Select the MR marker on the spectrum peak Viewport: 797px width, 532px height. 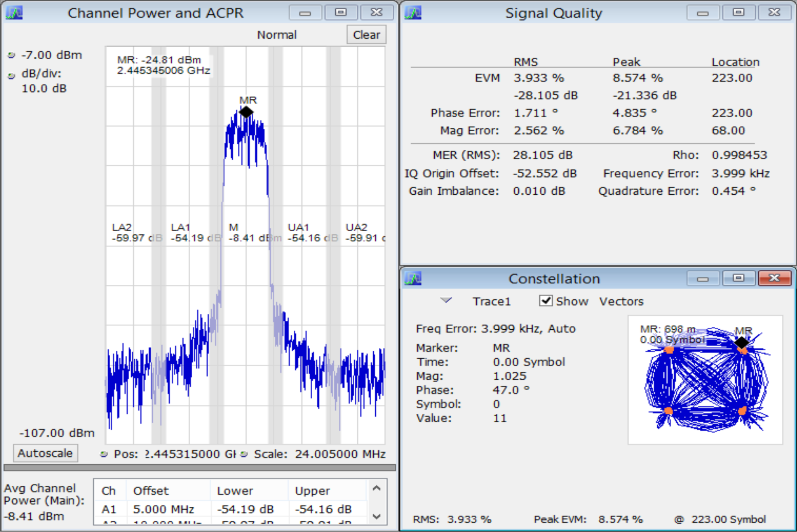(x=246, y=112)
